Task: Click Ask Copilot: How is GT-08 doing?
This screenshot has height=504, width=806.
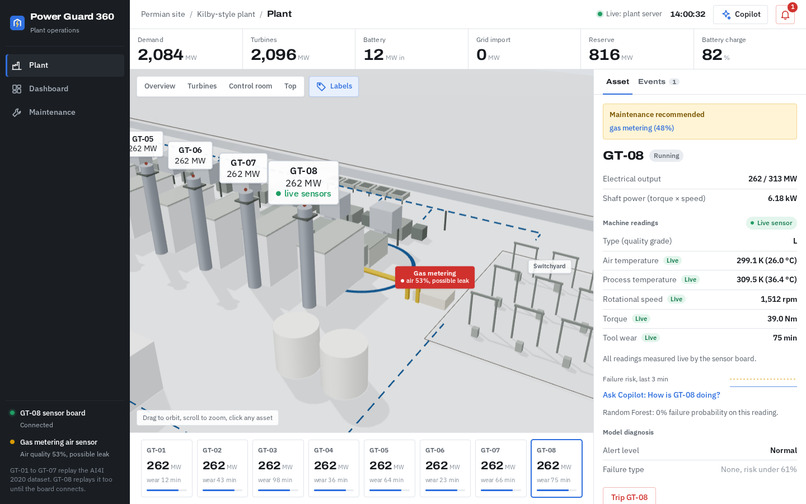Action: coord(661,395)
